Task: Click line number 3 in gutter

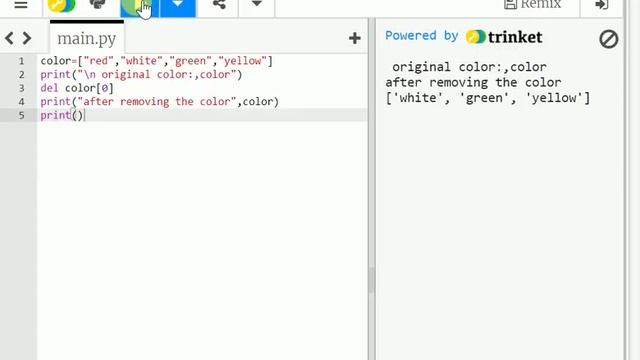Action: point(21,88)
